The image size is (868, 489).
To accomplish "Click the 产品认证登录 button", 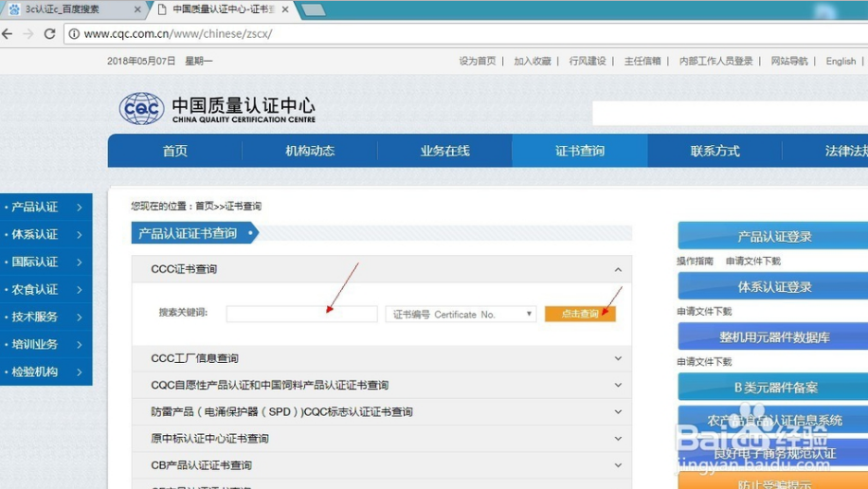I will [x=773, y=237].
